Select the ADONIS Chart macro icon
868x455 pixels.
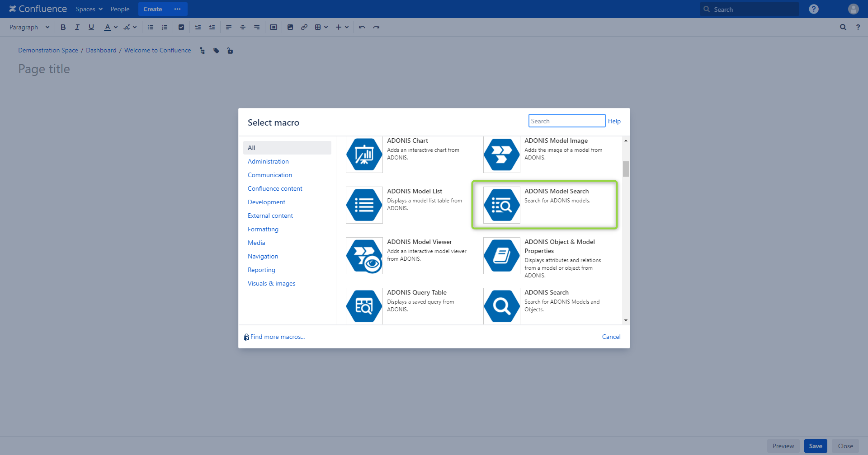[364, 155]
